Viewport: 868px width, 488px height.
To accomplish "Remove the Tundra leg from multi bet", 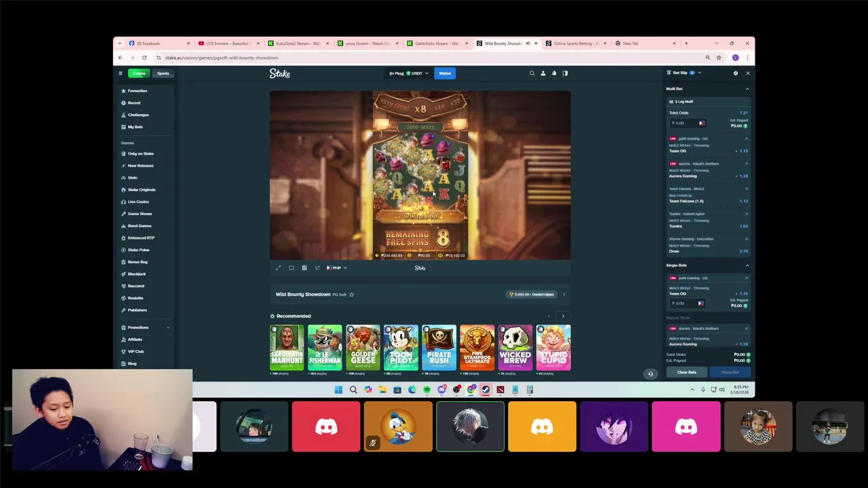I will point(747,214).
